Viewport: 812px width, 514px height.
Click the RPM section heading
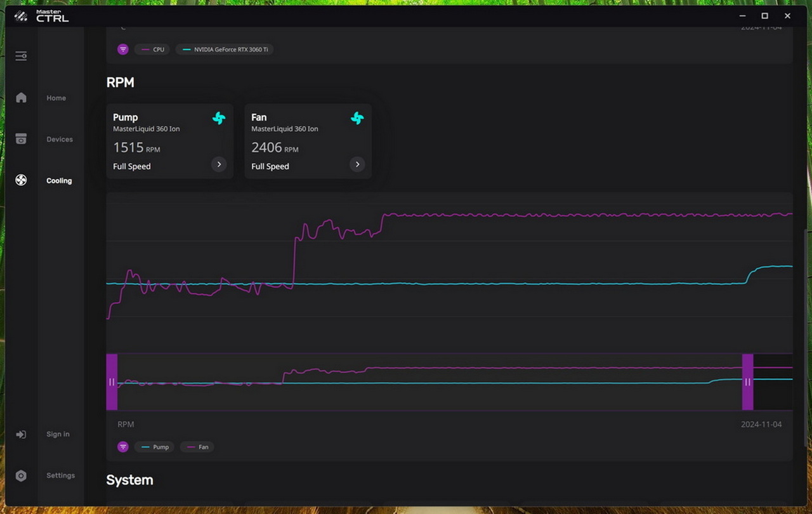(x=120, y=82)
